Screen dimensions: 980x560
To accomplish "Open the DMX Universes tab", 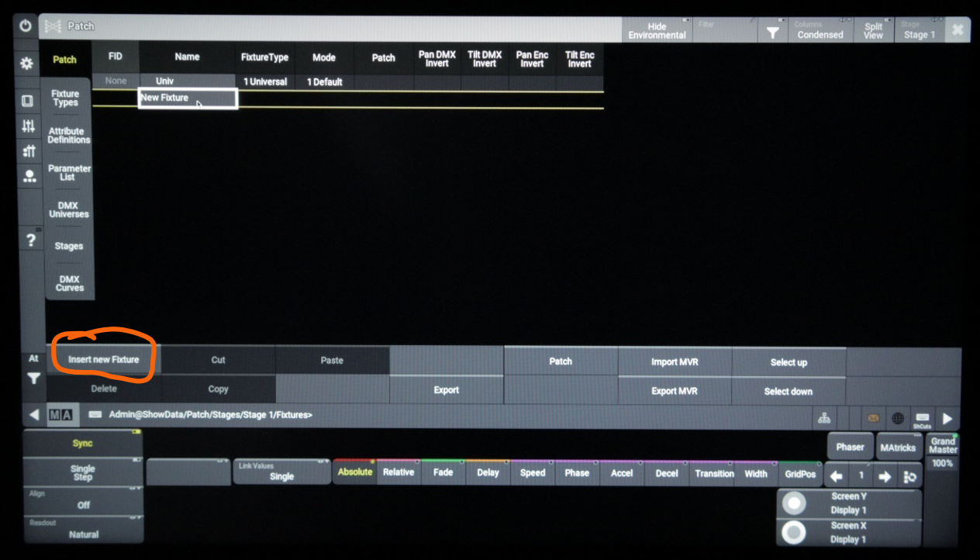I will tap(68, 209).
